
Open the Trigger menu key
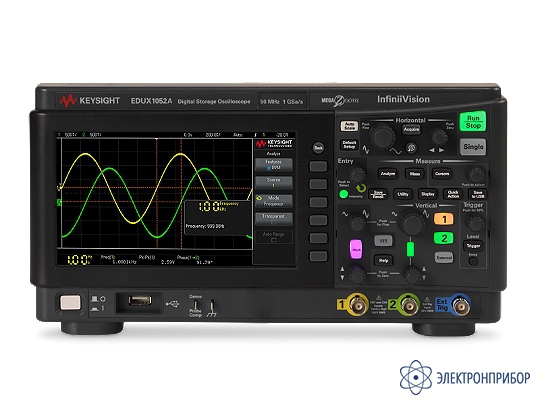tap(473, 246)
